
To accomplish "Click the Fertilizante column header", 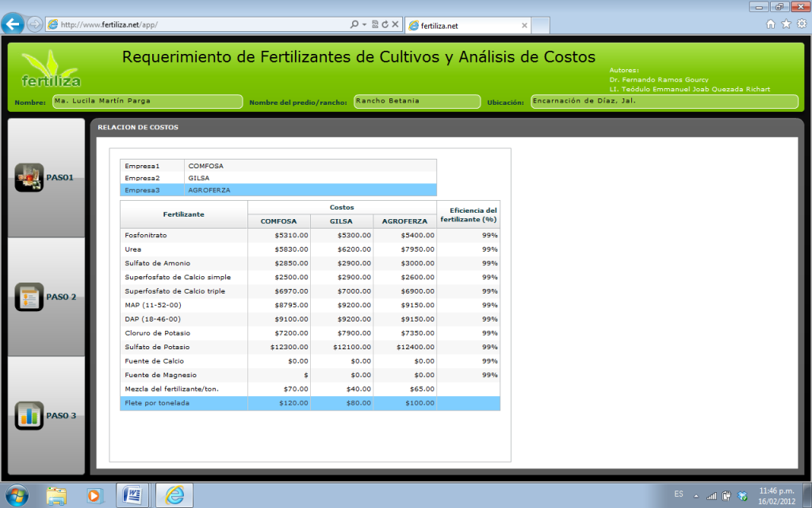I will click(x=184, y=214).
